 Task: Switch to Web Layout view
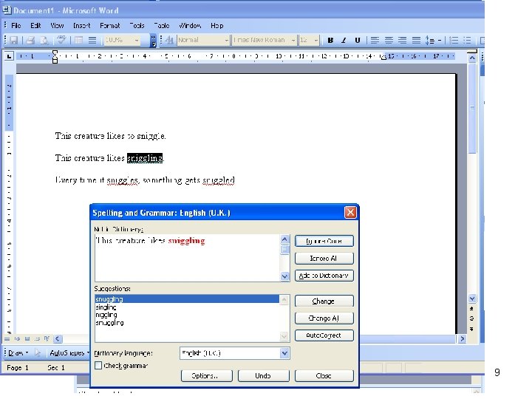pyautogui.click(x=17, y=338)
